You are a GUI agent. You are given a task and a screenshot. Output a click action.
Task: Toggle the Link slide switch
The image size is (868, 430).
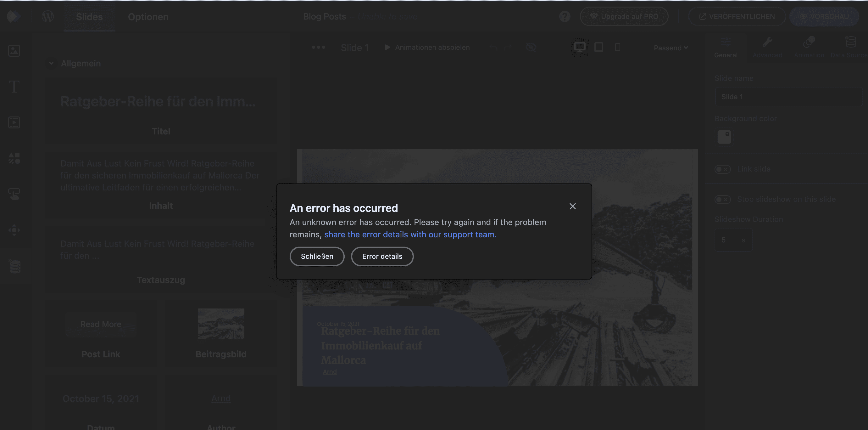(722, 169)
